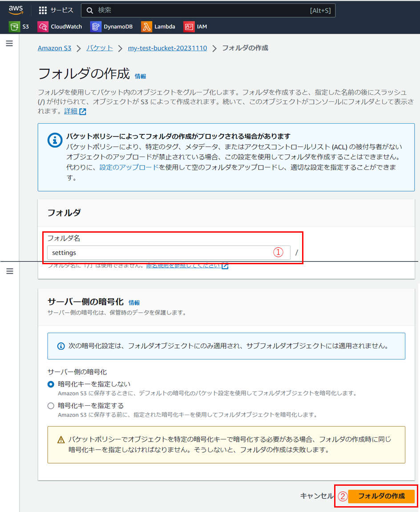Image resolution: width=420 pixels, height=512 pixels.
Task: Open the services grid menu icon
Action: tap(43, 10)
